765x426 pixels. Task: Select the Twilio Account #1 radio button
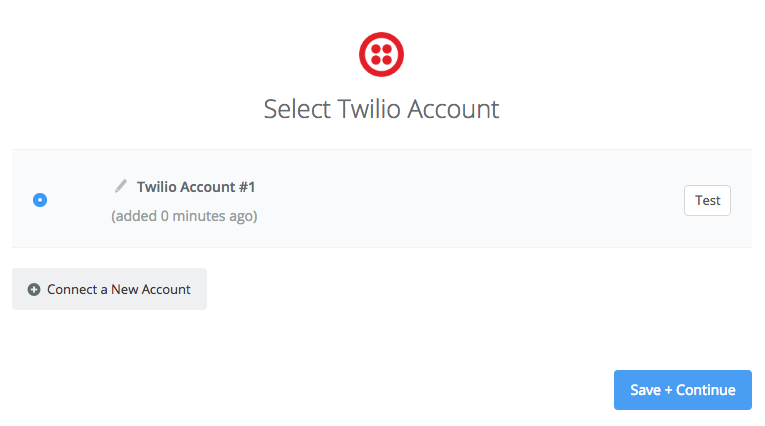pyautogui.click(x=40, y=200)
